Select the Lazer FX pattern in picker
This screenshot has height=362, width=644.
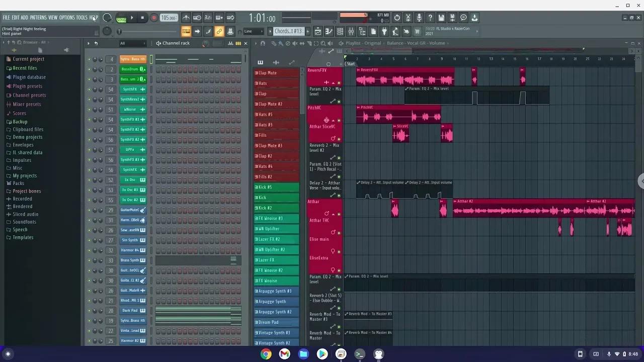pos(276,260)
